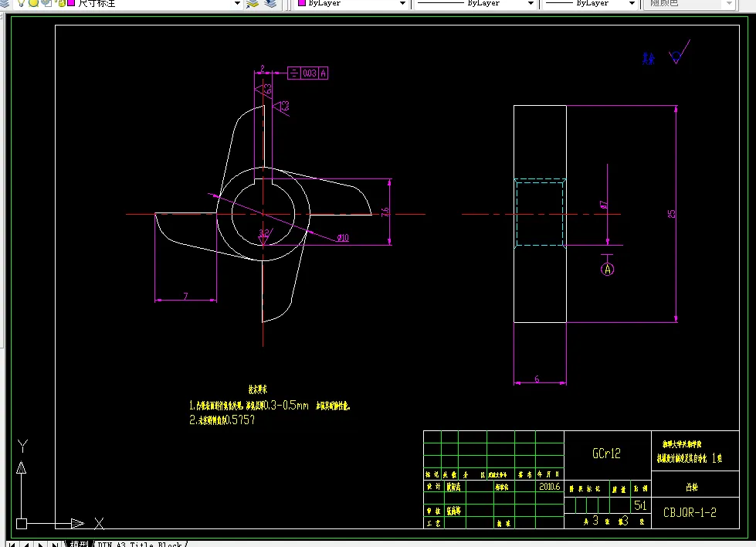
Task: Select the 3.2 roughness symbol in bore
Action: coord(264,236)
